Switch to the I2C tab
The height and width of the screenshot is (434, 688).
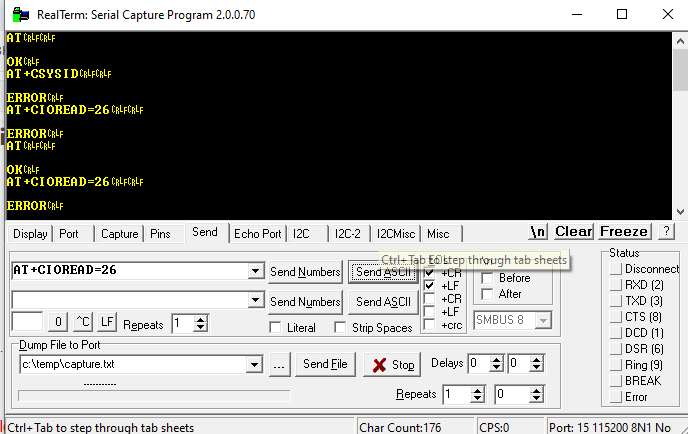tap(301, 233)
